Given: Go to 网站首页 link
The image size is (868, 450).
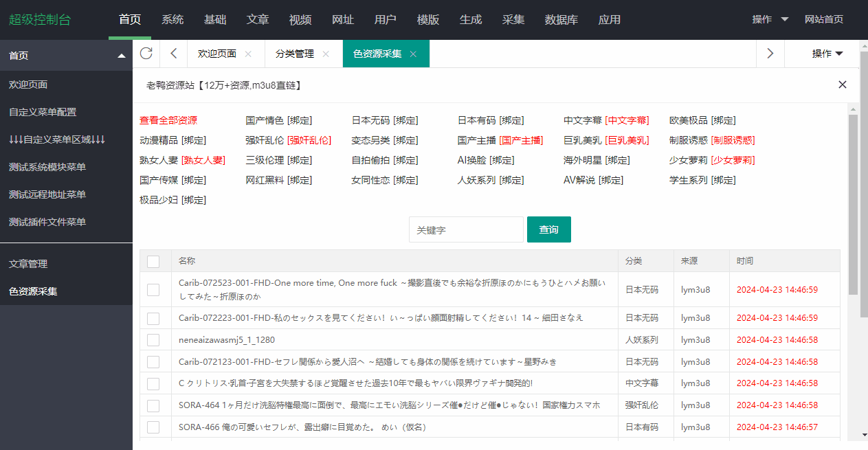Looking at the screenshot, I should [x=824, y=19].
